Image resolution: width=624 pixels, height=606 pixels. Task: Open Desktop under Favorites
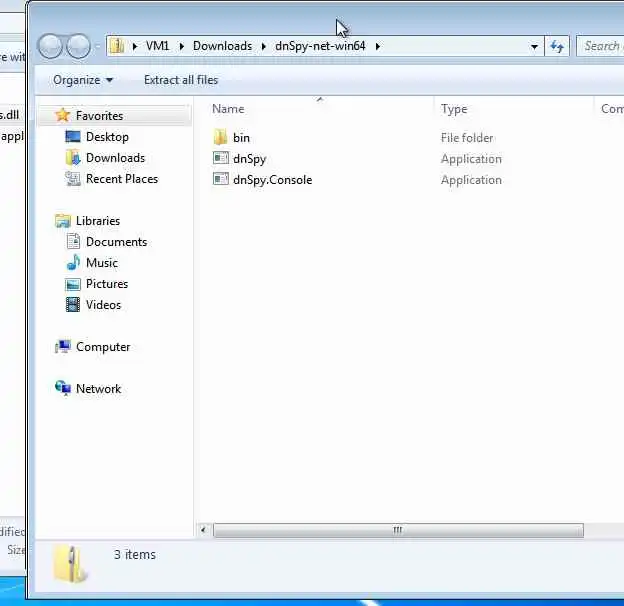click(x=107, y=137)
